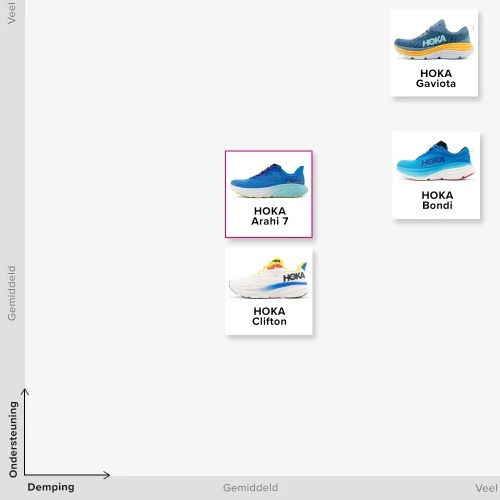Click the 'Demping' axis label
The image size is (500, 500).
tap(51, 487)
